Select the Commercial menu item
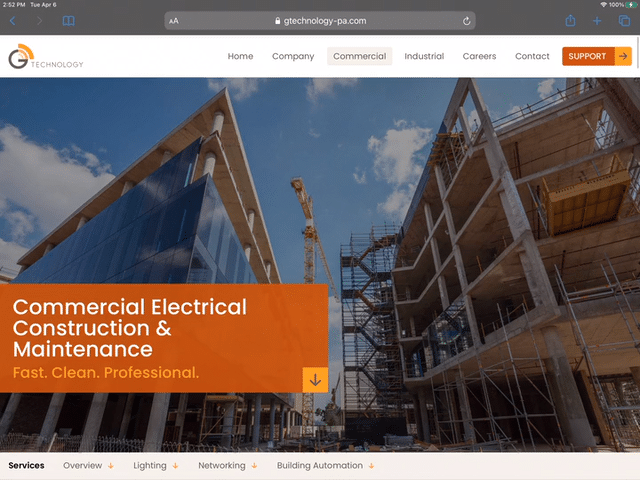The height and width of the screenshot is (480, 640). tap(360, 56)
